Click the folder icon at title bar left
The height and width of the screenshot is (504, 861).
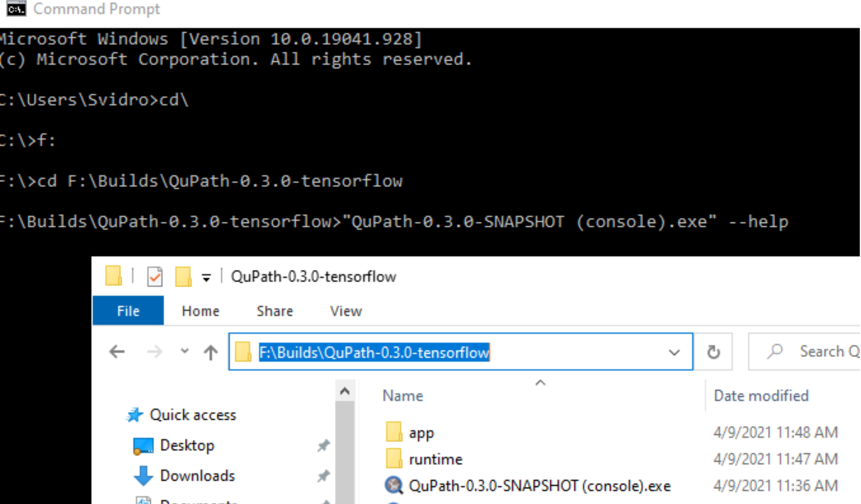point(114,276)
